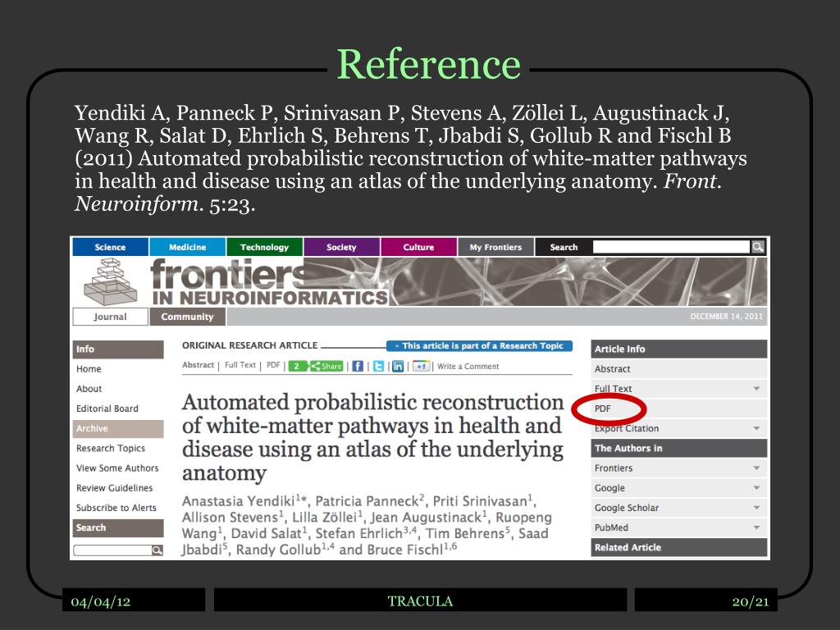Click Subscribe to Alerts
The height and width of the screenshot is (630, 840).
(116, 508)
